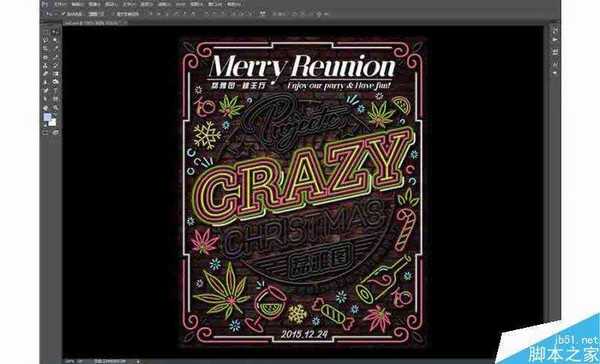The width and height of the screenshot is (600, 364).
Task: Select the Brush tool
Action: [55, 57]
